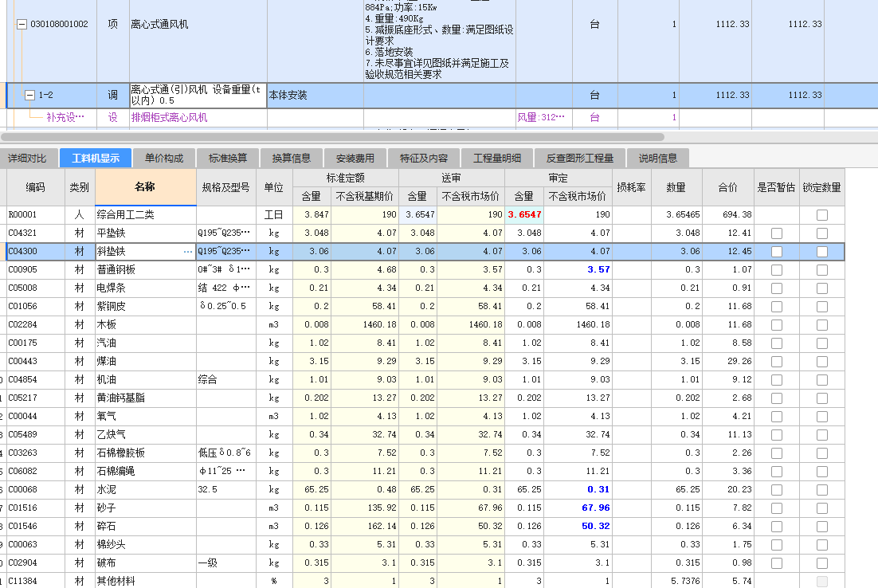Select the 工料机显示 tab
The image size is (878, 588).
pos(96,159)
